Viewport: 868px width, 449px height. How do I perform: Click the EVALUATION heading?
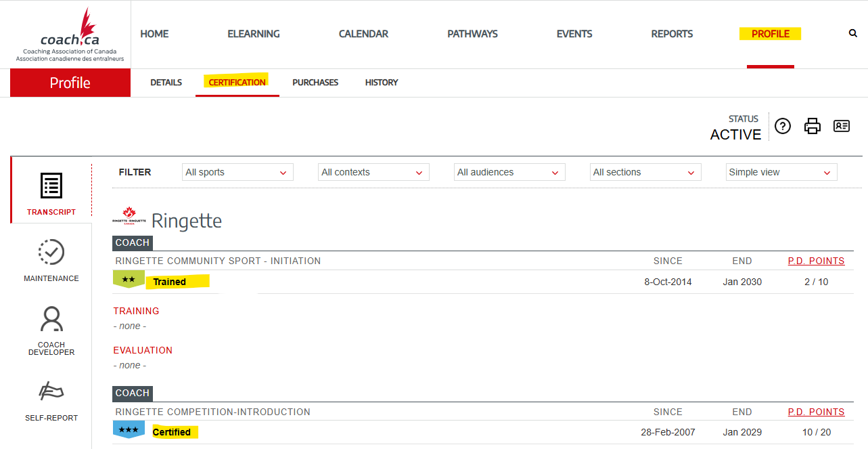(143, 350)
